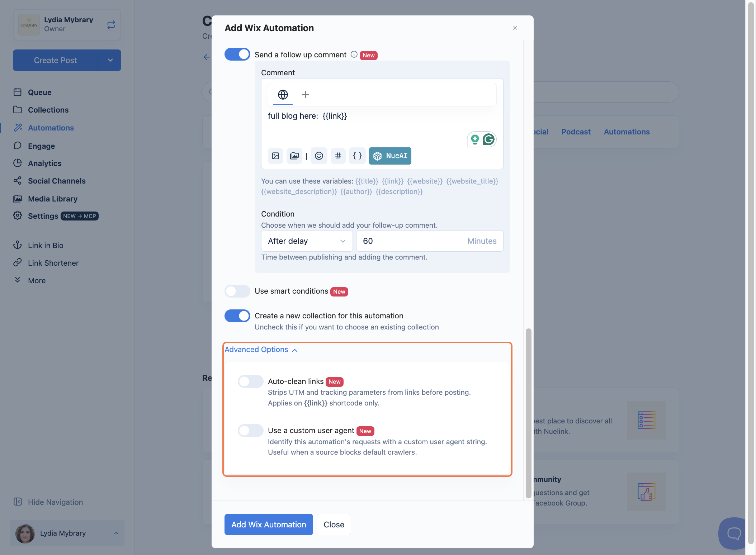
Task: Open Link Shortener
Action: (46, 263)
